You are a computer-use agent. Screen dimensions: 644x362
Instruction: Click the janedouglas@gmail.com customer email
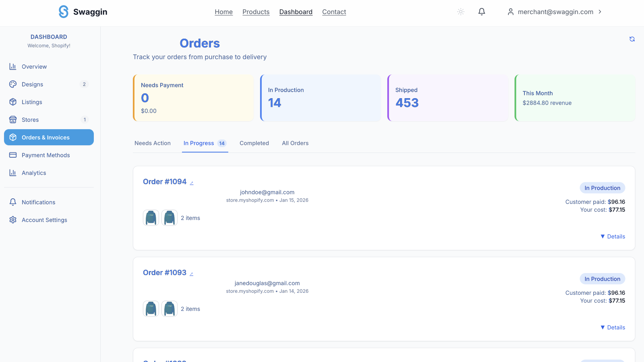[267, 283]
